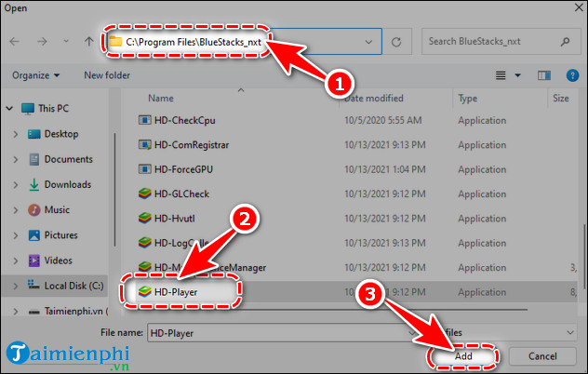Image resolution: width=588 pixels, height=374 pixels.
Task: Click the HD-CheckCpu application icon
Action: tap(145, 120)
